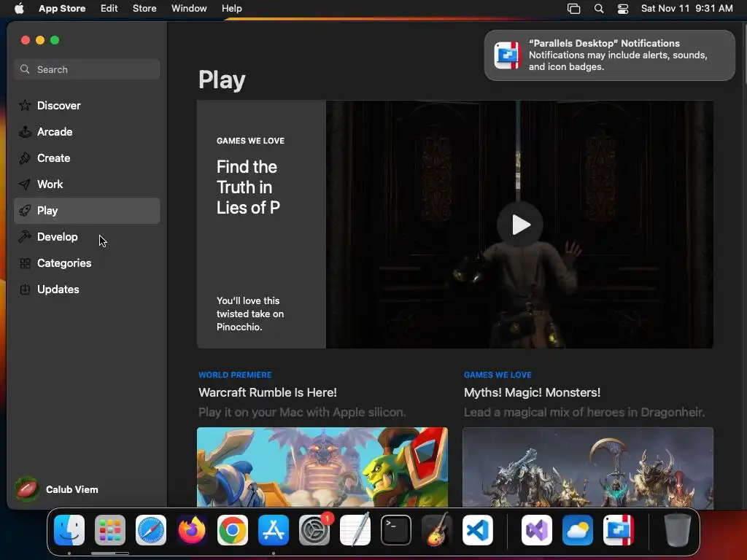This screenshot has width=747, height=560.
Task: Launch Safari from the Dock
Action: pos(151,530)
